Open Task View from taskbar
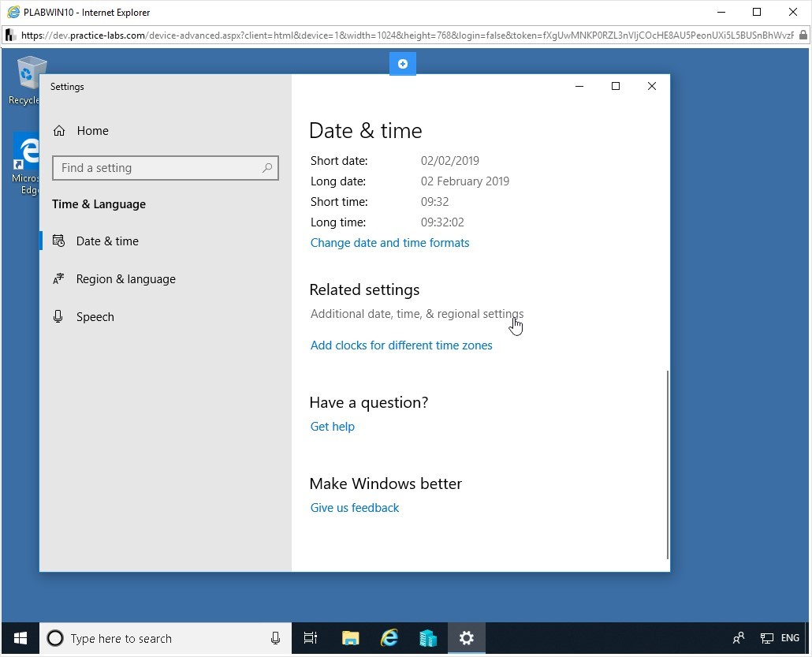The width and height of the screenshot is (812, 657). pyautogui.click(x=310, y=638)
